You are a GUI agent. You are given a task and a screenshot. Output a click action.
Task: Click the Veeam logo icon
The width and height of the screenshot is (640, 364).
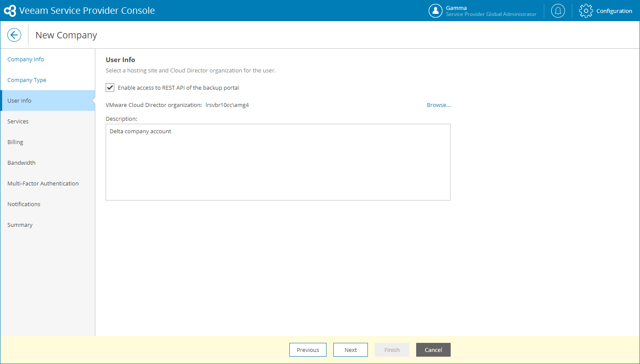(x=9, y=11)
